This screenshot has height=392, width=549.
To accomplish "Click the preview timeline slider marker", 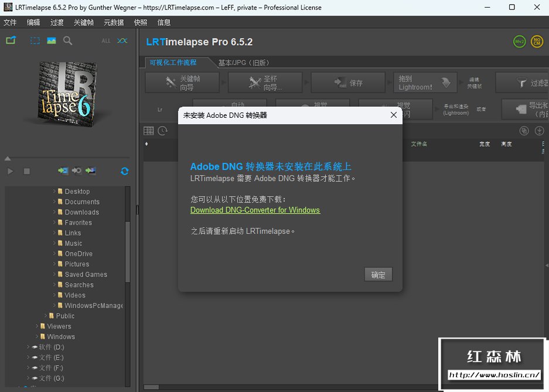I will [8, 159].
